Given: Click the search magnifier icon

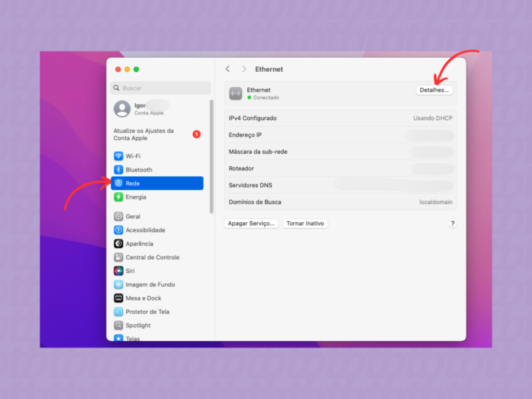Looking at the screenshot, I should pyautogui.click(x=116, y=88).
